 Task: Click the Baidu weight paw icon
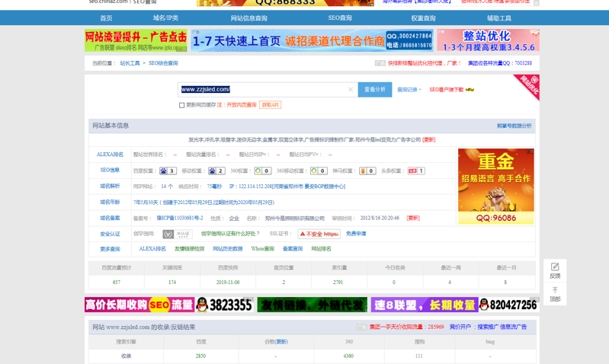(x=164, y=171)
